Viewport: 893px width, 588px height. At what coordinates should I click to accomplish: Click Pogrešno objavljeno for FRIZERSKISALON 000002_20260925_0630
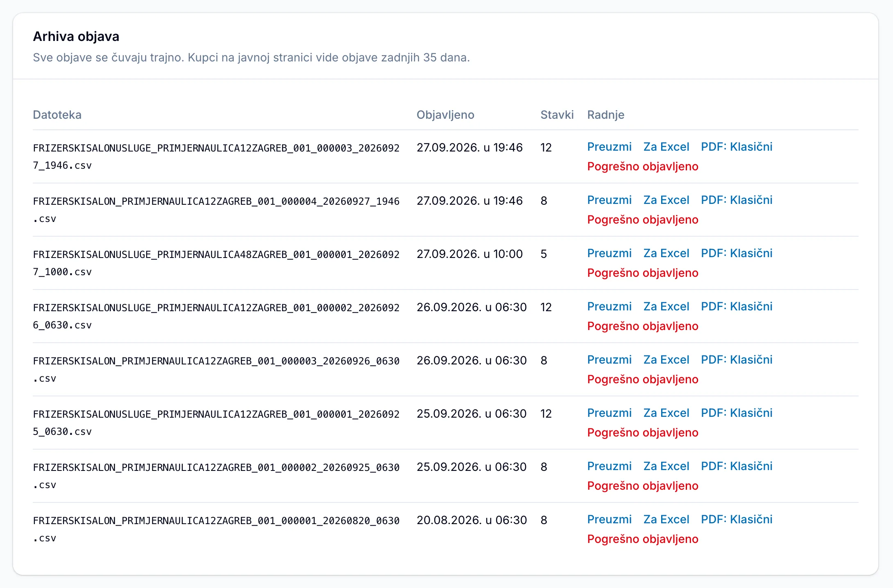(x=643, y=486)
